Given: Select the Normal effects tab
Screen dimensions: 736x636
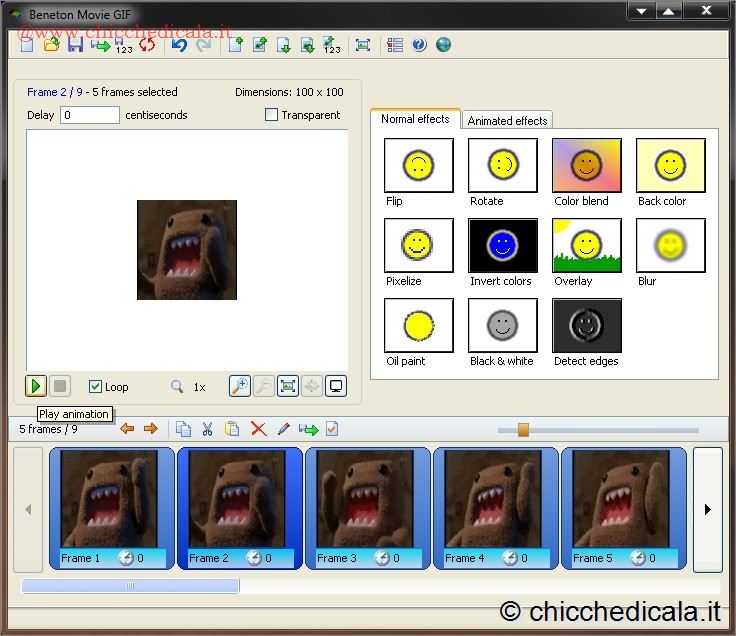Looking at the screenshot, I should [415, 119].
